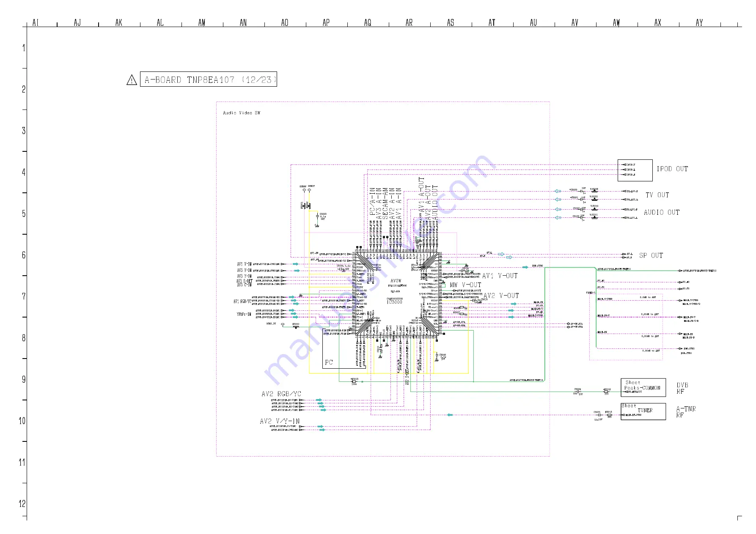Click the 'AV2 V-OUT' label
The height and width of the screenshot is (534, 756).
click(x=501, y=296)
